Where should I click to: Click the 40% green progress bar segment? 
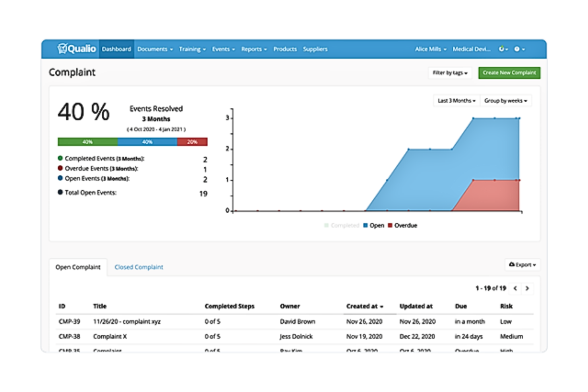coord(87,141)
